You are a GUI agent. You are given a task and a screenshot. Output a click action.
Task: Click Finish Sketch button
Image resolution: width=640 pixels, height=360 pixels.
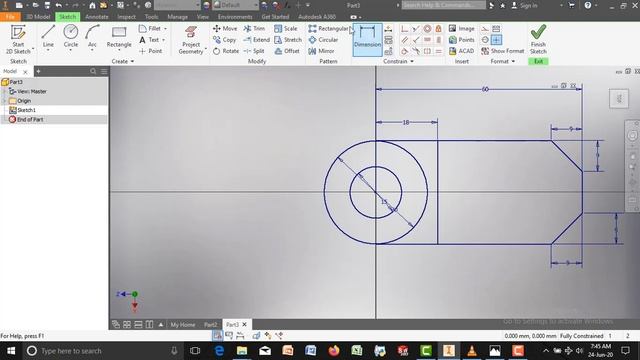[538, 39]
